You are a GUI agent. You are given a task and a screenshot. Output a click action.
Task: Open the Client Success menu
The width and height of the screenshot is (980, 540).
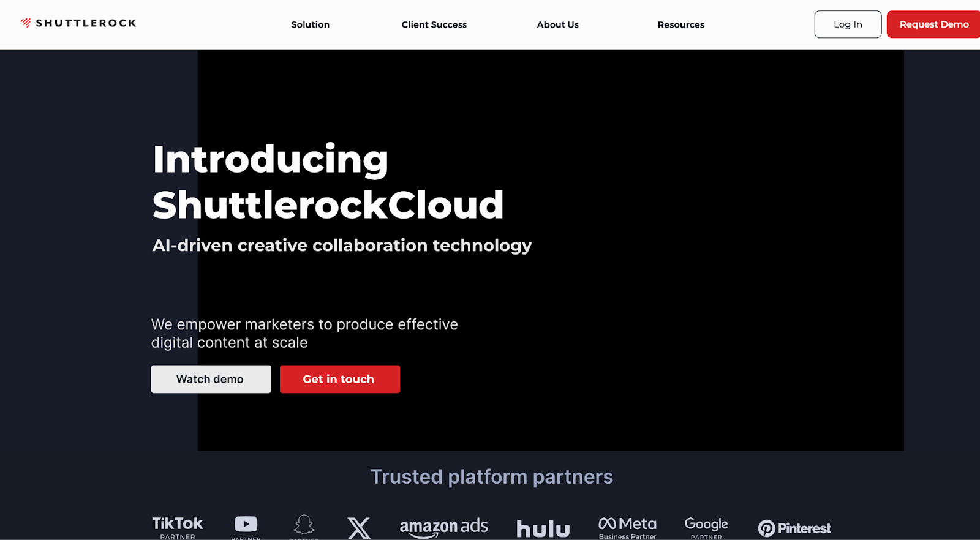[x=434, y=24]
